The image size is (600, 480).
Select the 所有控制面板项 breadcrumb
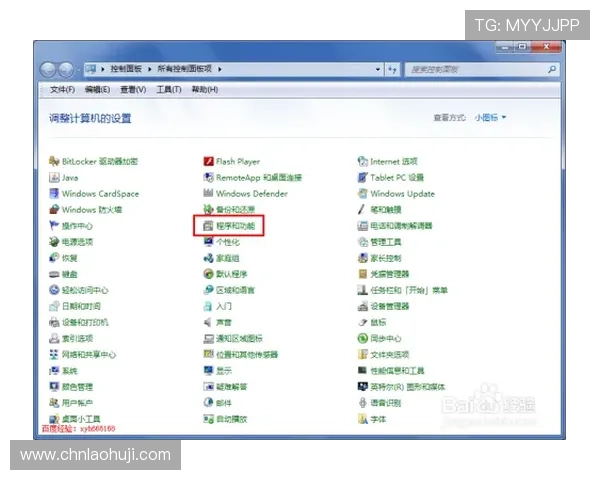pos(184,69)
